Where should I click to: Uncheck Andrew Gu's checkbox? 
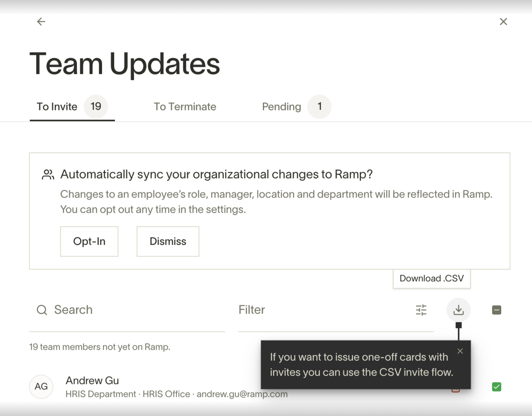pyautogui.click(x=497, y=387)
